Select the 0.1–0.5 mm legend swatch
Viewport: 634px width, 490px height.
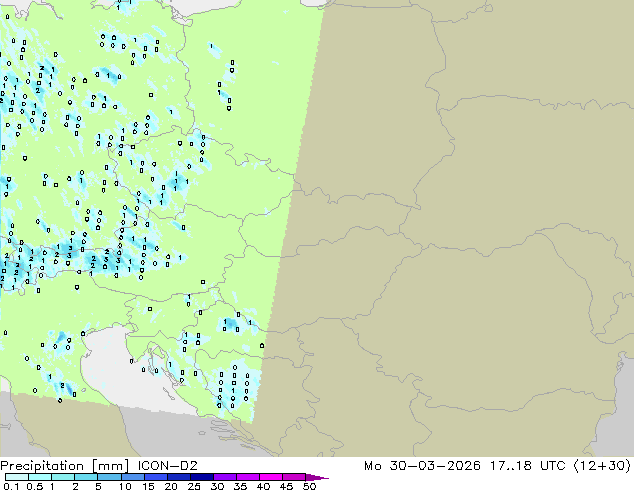17,477
